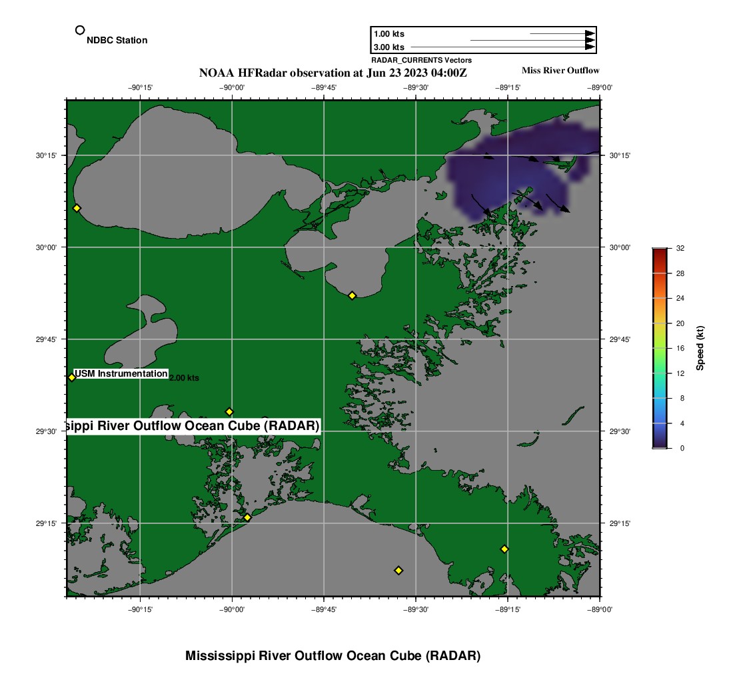The height and width of the screenshot is (700, 733).
Task: Select the yellow diamond on the southern coastline inlet
Action: (247, 517)
